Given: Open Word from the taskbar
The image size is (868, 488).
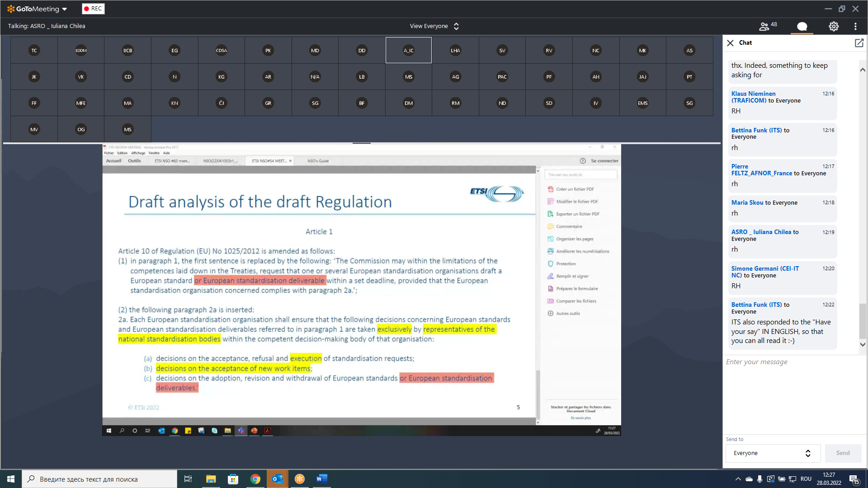Looking at the screenshot, I should [321, 479].
